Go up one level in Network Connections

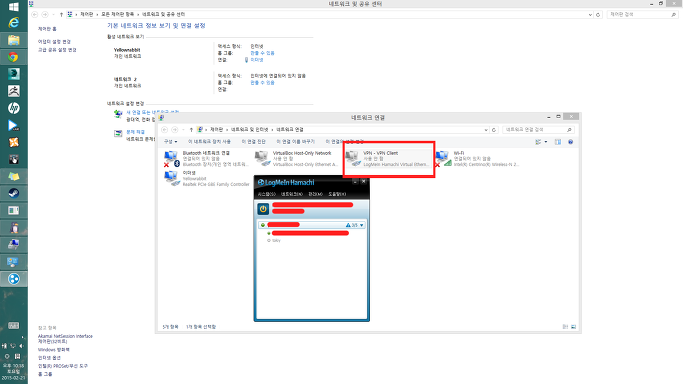point(191,130)
